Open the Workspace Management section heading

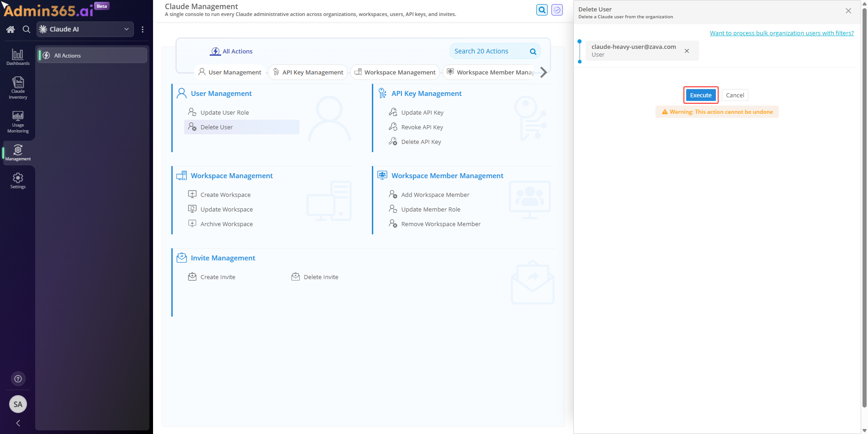(232, 175)
